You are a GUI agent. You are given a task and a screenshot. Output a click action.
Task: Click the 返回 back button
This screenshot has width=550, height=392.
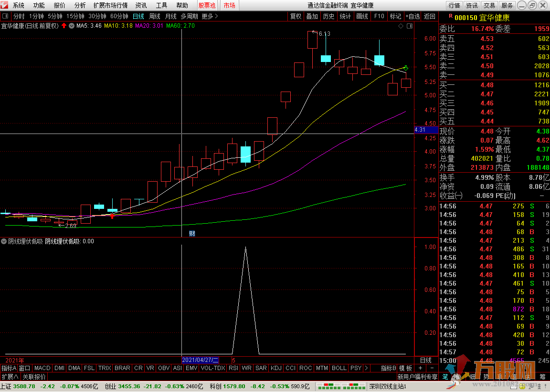click(429, 17)
